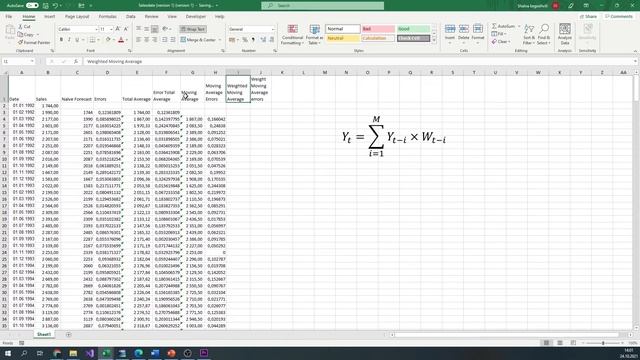Toggle Underline formatting

[77, 40]
